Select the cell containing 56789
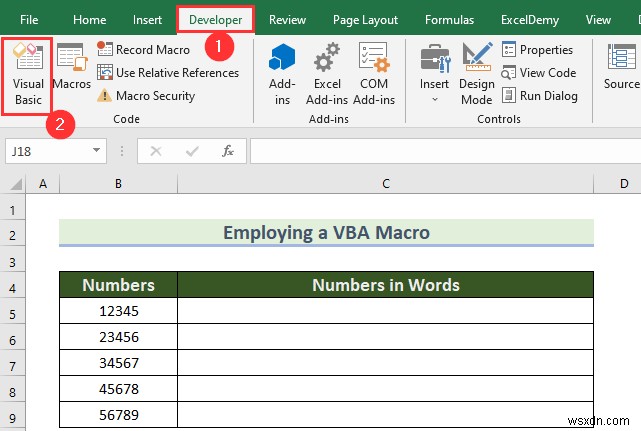Image resolution: width=641 pixels, height=431 pixels. click(119, 415)
